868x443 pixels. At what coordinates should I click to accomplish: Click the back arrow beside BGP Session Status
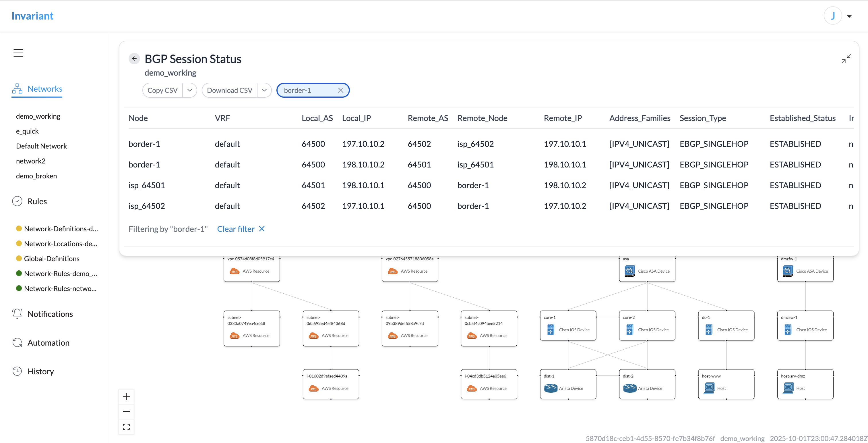134,59
